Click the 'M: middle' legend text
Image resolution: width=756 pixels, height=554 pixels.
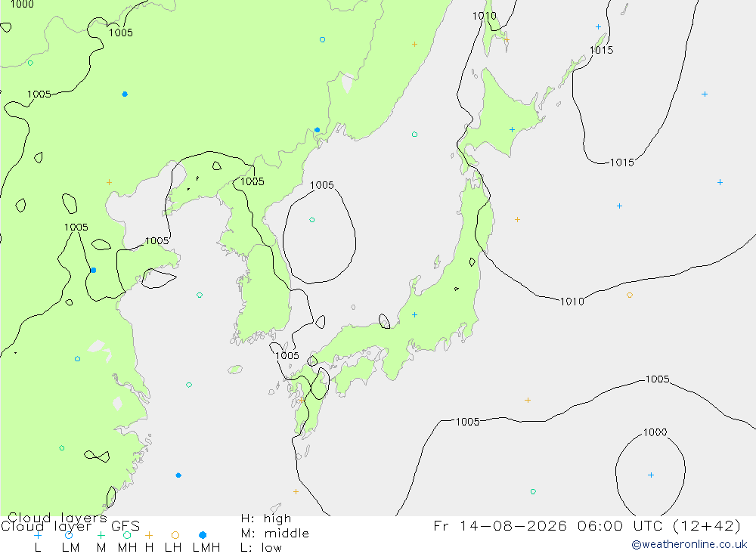[275, 534]
